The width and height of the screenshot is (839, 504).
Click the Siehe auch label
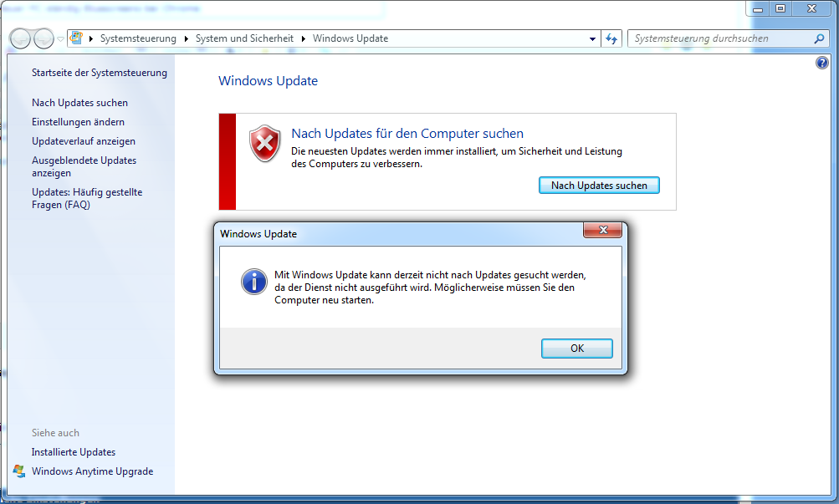(55, 433)
